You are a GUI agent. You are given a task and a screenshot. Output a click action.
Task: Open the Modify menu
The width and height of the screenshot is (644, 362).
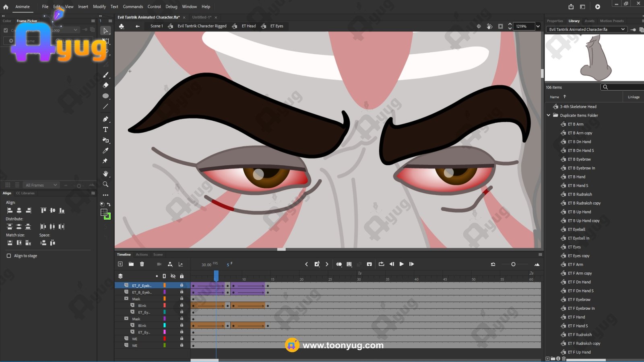pos(99,6)
